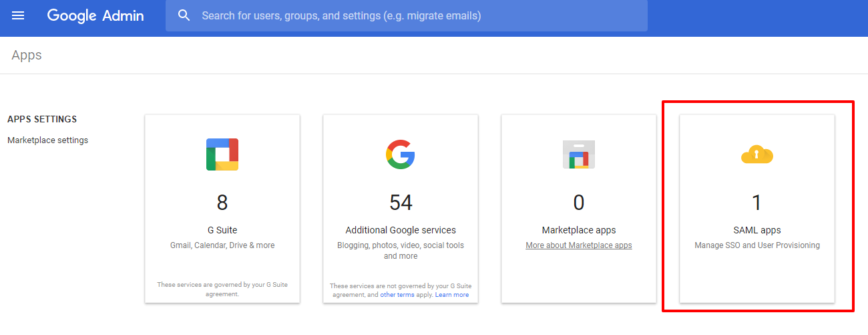The width and height of the screenshot is (868, 335).
Task: Open the 'other terms' link
Action: (x=397, y=295)
